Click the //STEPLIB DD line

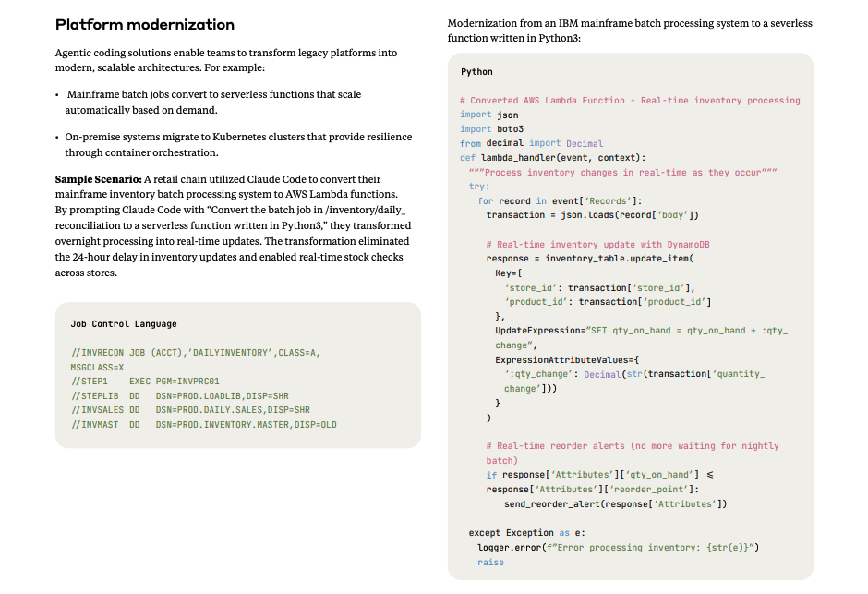click(181, 395)
